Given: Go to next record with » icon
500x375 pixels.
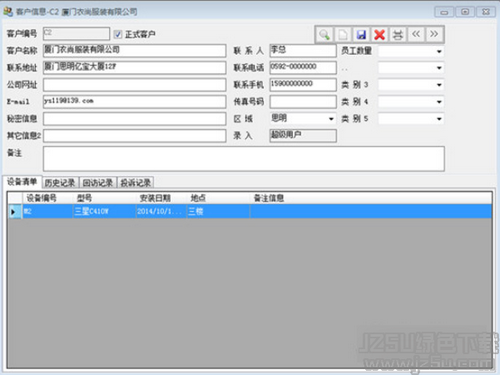Looking at the screenshot, I should tap(434, 34).
